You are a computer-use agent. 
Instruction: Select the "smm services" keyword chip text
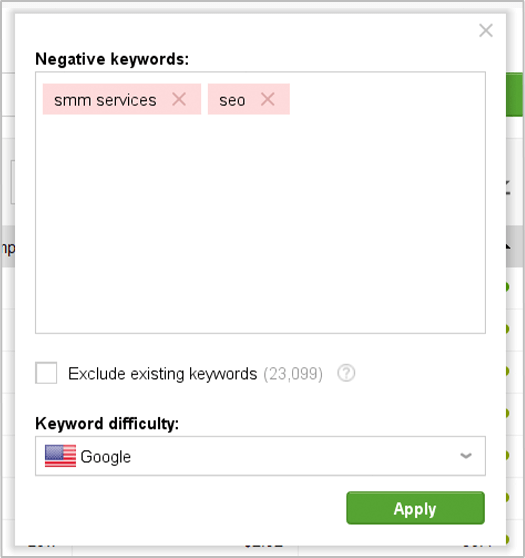(105, 100)
